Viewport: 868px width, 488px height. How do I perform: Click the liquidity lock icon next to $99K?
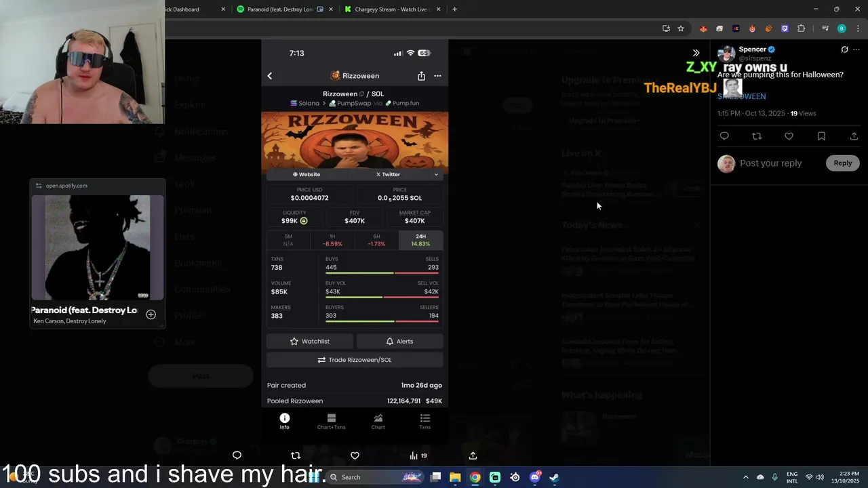click(304, 221)
